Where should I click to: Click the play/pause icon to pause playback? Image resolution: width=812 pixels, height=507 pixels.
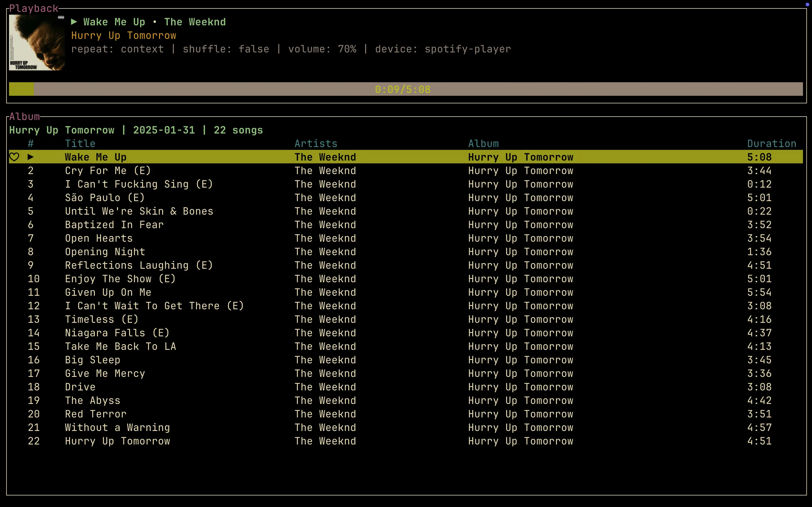point(74,22)
